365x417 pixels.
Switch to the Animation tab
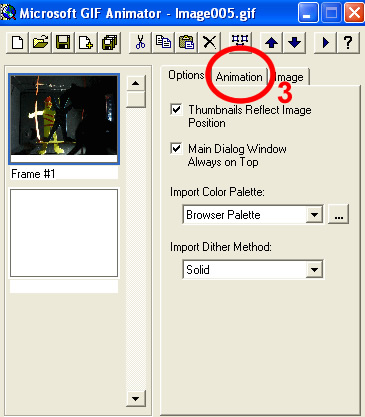pyautogui.click(x=239, y=77)
